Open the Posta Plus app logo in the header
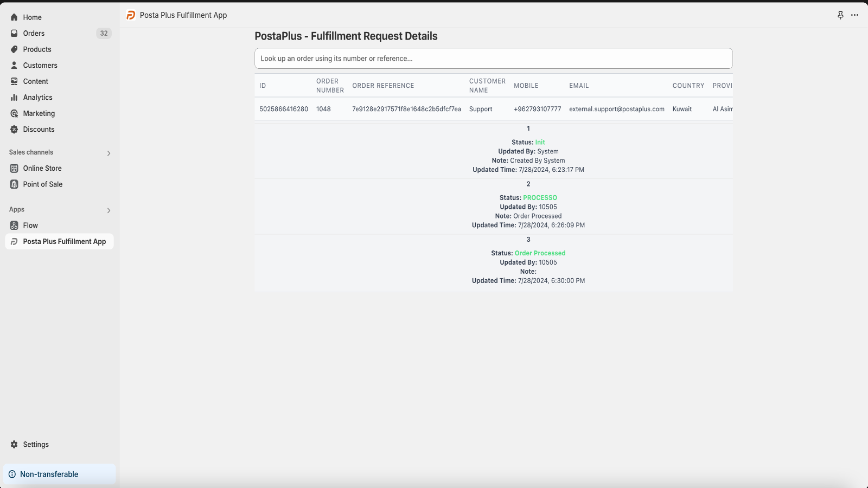The width and height of the screenshot is (868, 488). click(130, 15)
